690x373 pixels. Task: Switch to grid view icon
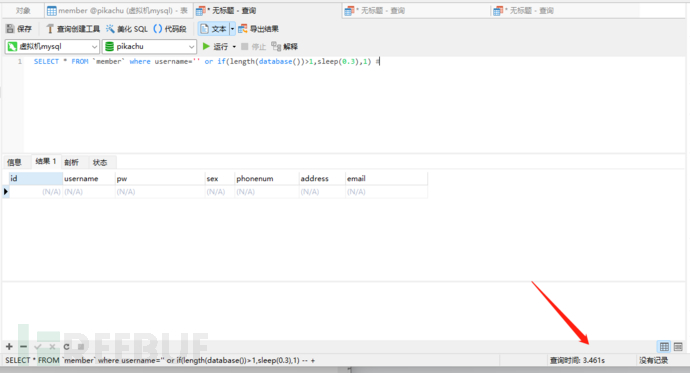click(x=664, y=347)
